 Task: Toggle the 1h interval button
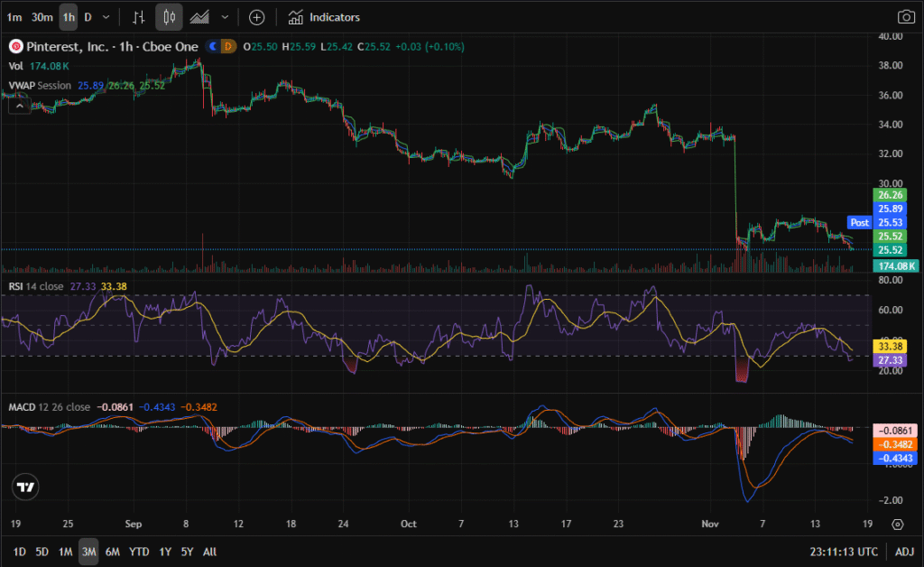point(69,17)
